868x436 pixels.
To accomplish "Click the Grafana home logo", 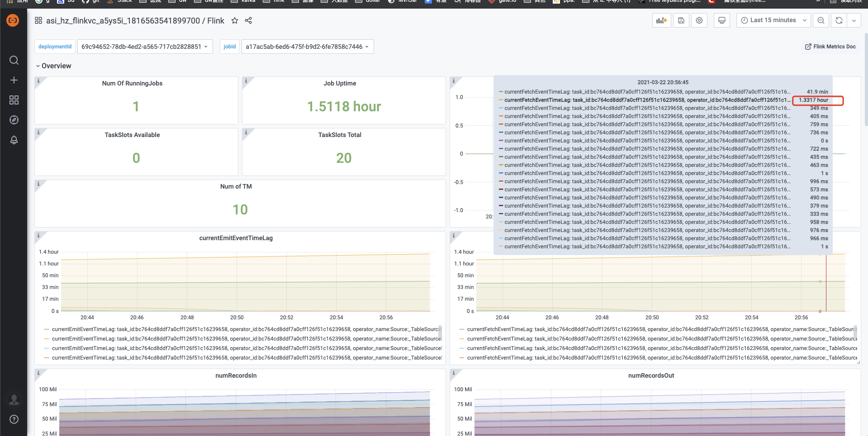I will point(13,20).
